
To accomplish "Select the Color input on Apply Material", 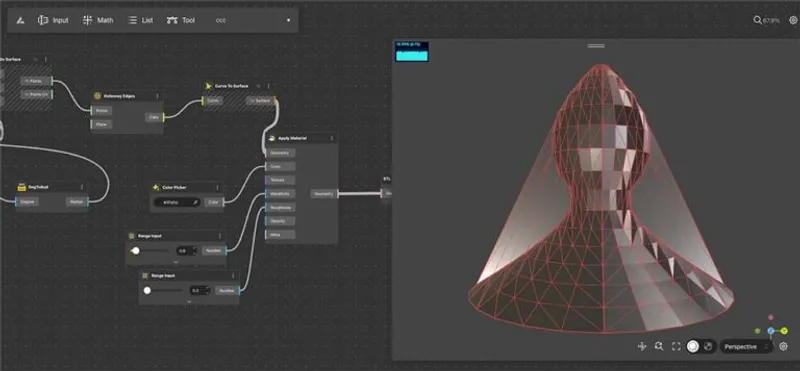I will tap(280, 166).
